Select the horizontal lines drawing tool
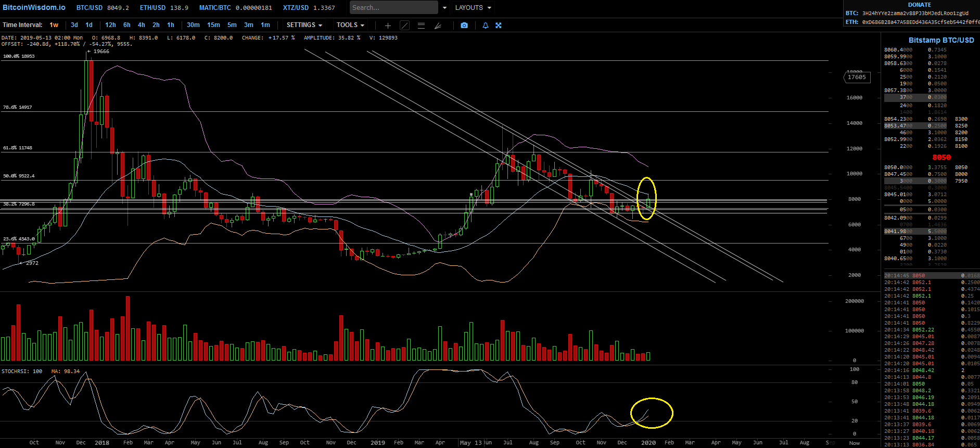 coord(421,25)
